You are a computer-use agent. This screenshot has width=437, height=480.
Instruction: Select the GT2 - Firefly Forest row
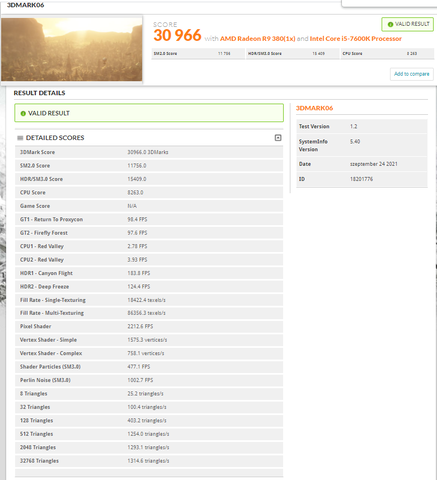(149, 233)
